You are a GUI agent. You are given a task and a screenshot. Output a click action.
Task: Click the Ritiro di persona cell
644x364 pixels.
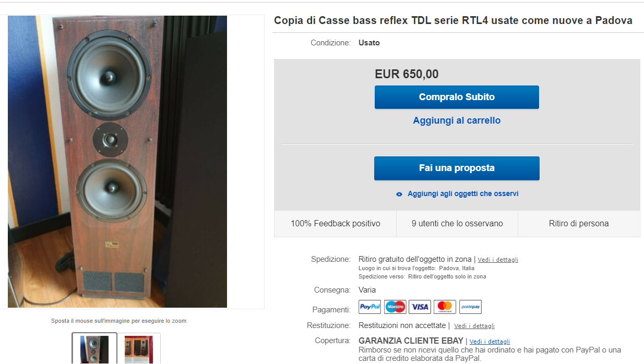(579, 224)
